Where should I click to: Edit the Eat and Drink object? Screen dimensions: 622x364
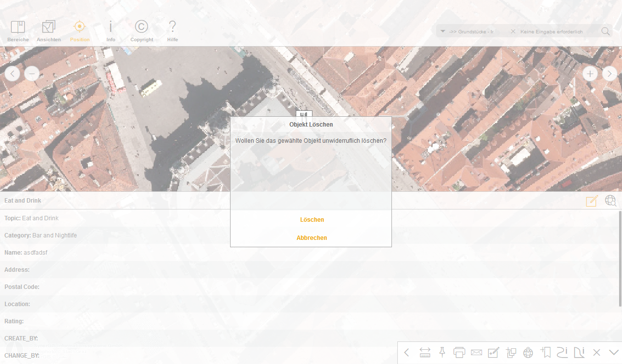pos(592,201)
